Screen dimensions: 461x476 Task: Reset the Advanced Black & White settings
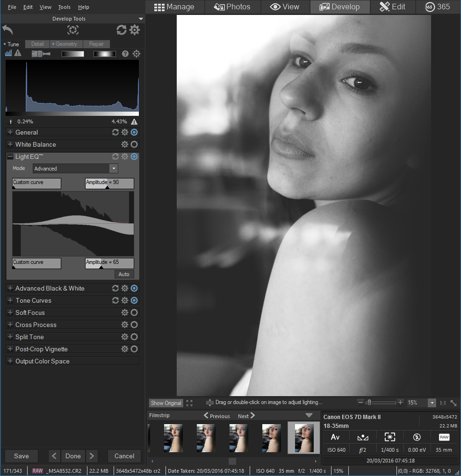(115, 288)
